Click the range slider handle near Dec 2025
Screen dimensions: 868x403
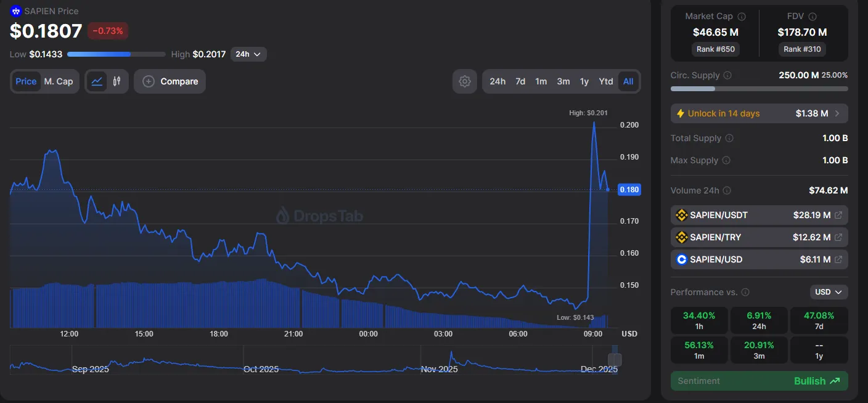click(x=615, y=360)
